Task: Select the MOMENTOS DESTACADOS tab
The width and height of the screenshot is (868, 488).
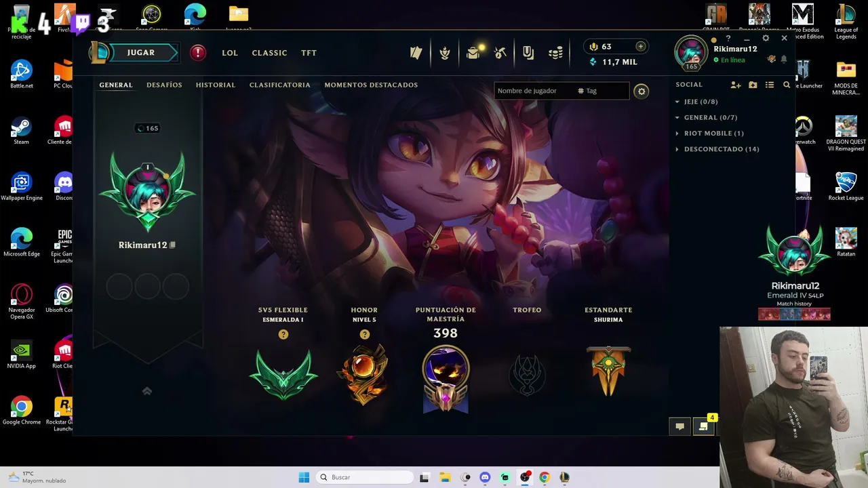Action: tap(371, 85)
